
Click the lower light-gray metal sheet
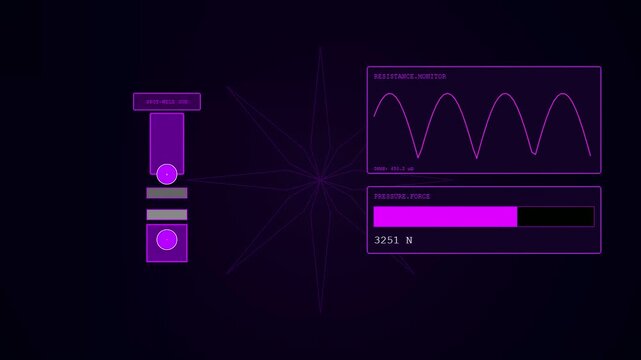pos(167,215)
